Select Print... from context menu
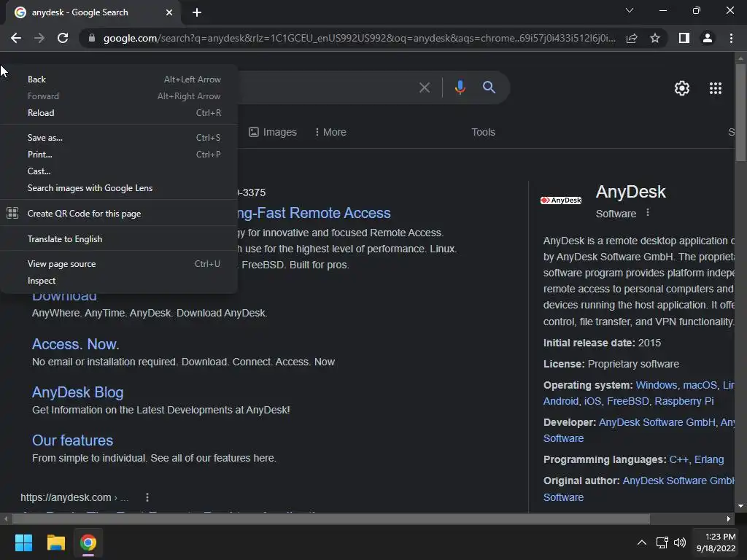 (x=119, y=155)
